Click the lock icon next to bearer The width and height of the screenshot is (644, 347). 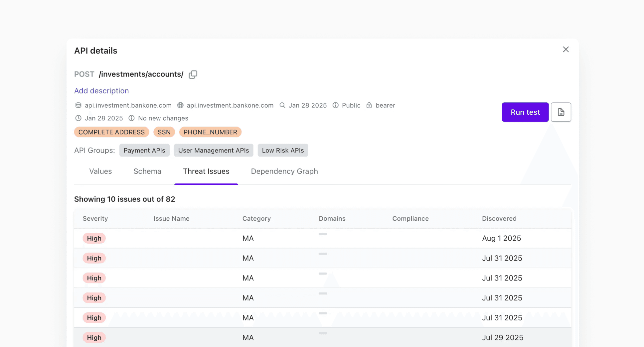click(369, 105)
